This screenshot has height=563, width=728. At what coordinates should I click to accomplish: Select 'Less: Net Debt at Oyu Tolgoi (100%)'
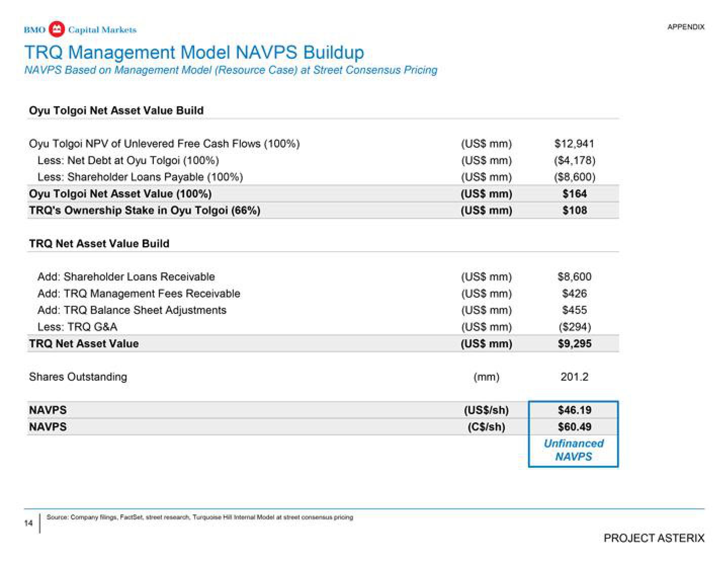click(x=128, y=160)
